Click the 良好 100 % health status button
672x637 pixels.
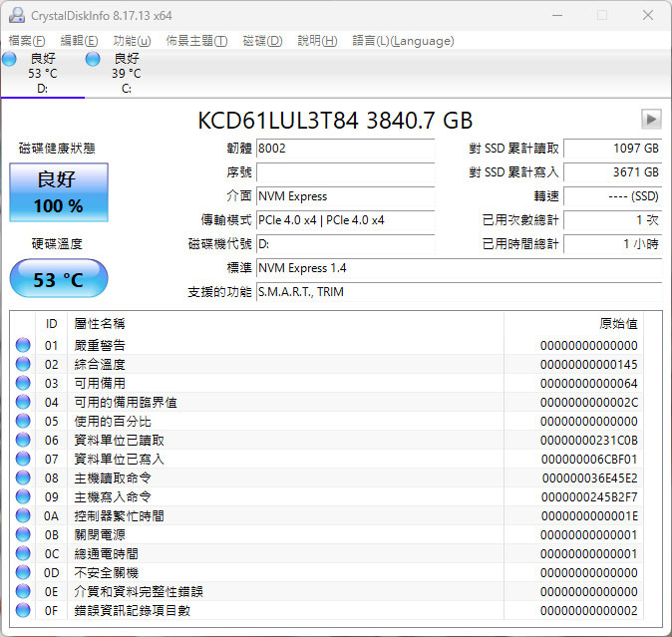click(x=59, y=192)
